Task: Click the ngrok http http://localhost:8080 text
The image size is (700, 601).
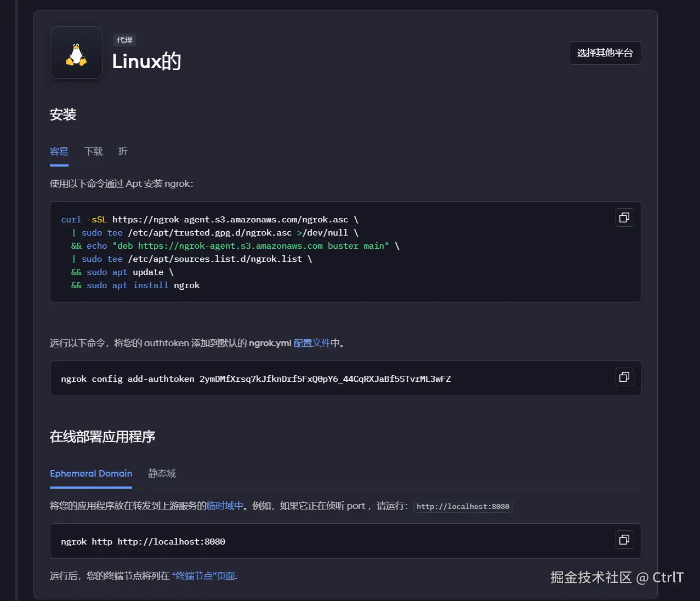Action: point(143,542)
